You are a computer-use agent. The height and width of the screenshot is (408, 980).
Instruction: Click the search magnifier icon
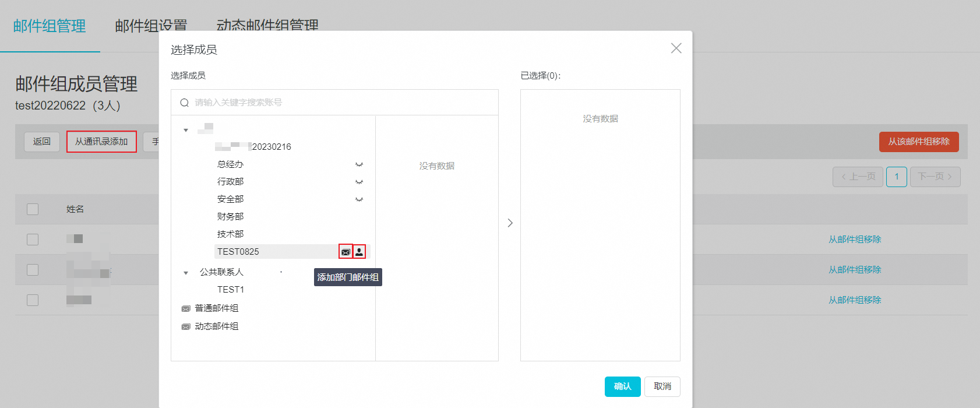coord(184,103)
